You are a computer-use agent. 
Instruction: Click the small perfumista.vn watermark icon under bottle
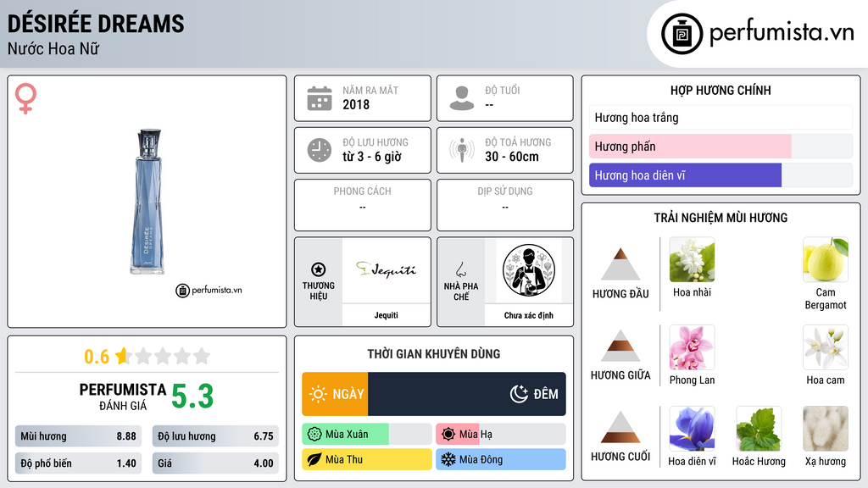click(x=183, y=291)
